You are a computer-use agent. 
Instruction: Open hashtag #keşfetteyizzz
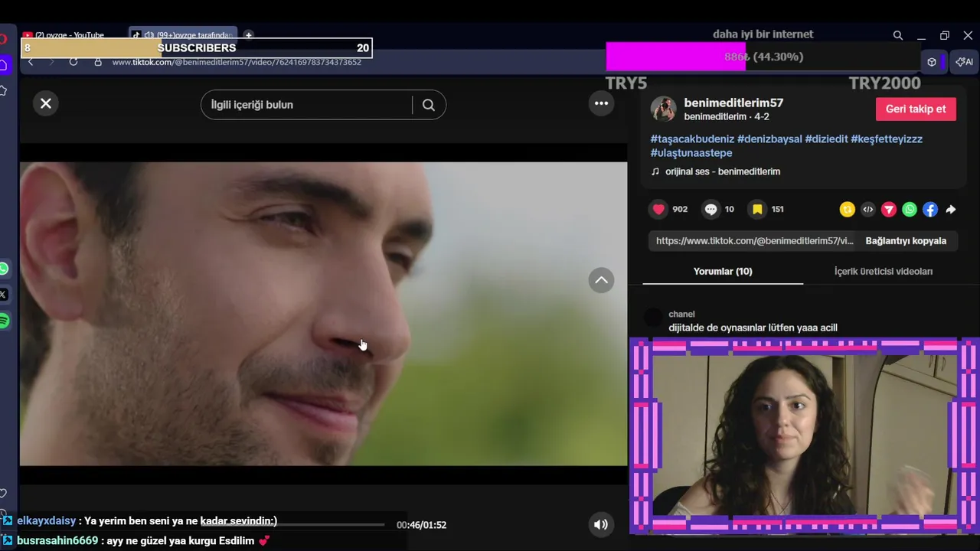tap(887, 139)
